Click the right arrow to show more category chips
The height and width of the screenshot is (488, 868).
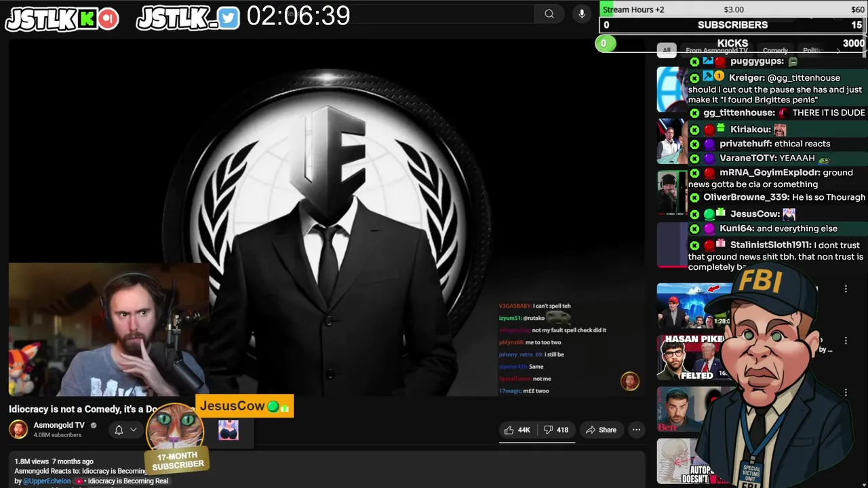pos(838,51)
